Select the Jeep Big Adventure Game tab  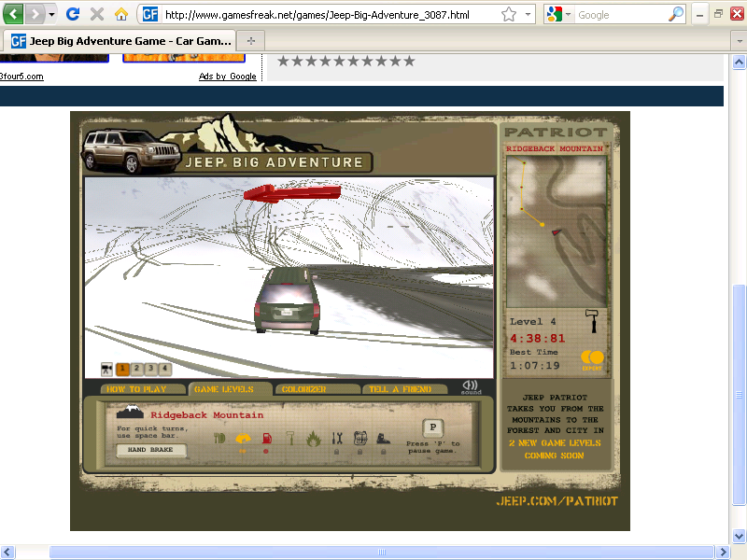point(120,41)
